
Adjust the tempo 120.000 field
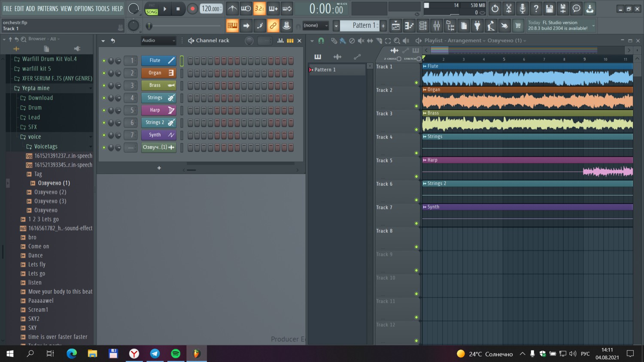(212, 9)
